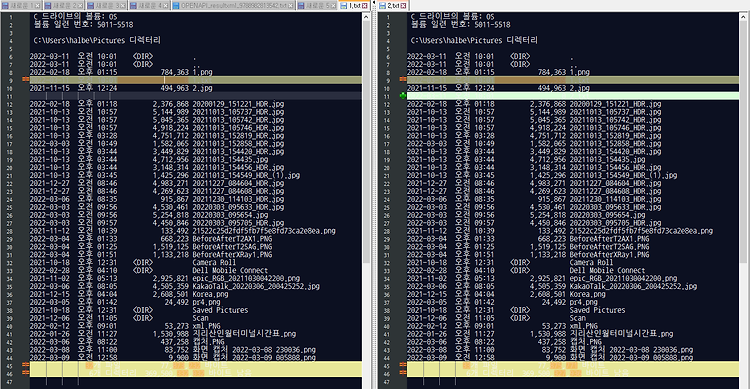Image resolution: width=750 pixels, height=389 pixels.
Task: Click the left pane's '20200129_151221_HDR.jpg' entry
Action: 238,104
